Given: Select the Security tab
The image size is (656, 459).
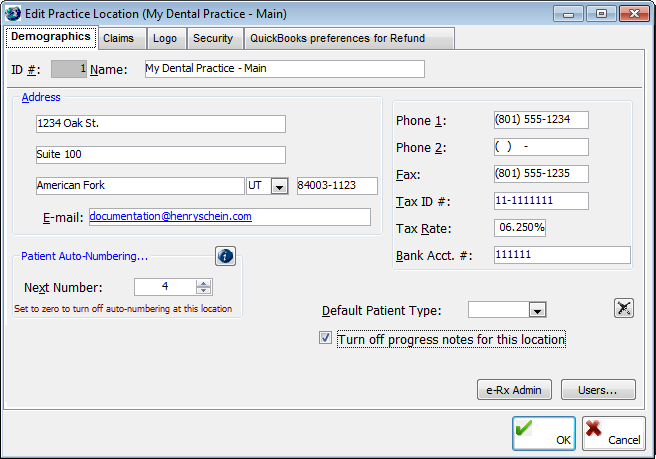Looking at the screenshot, I should click(213, 38).
